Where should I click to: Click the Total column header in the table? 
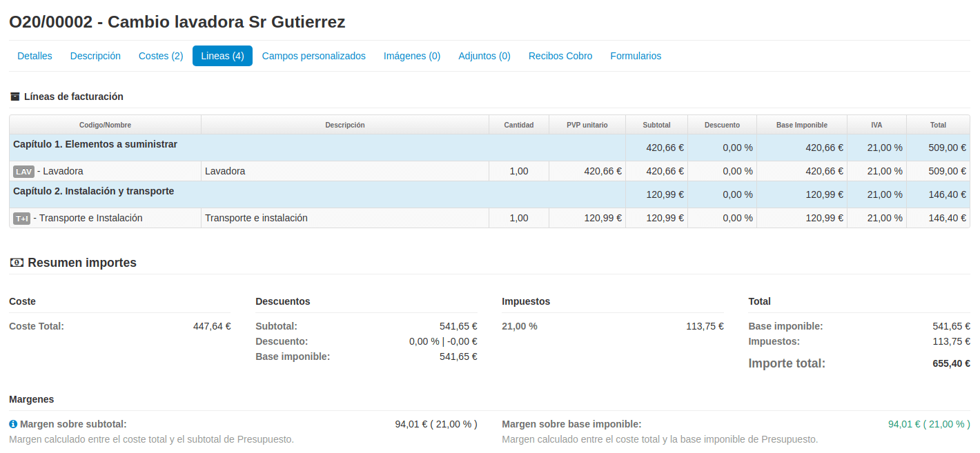click(x=938, y=125)
